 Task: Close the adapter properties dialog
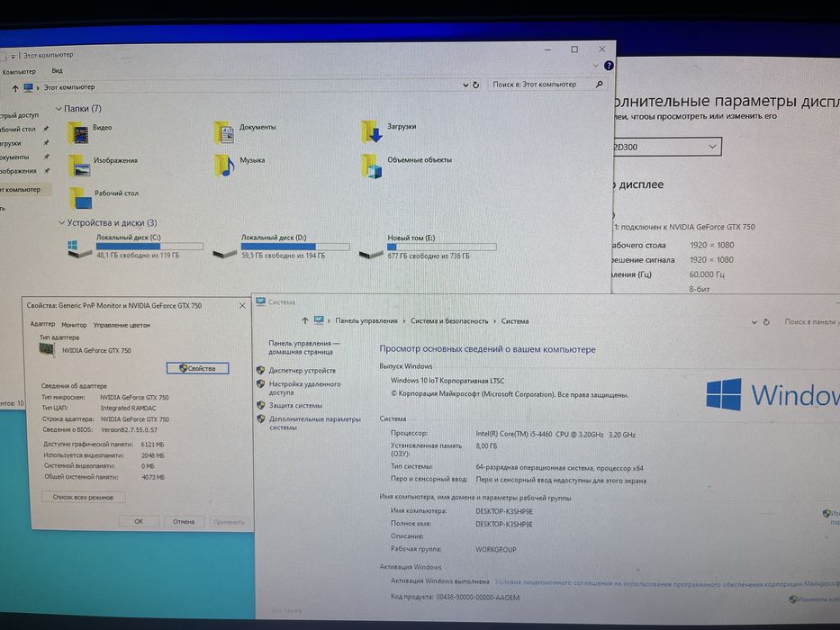tap(242, 305)
